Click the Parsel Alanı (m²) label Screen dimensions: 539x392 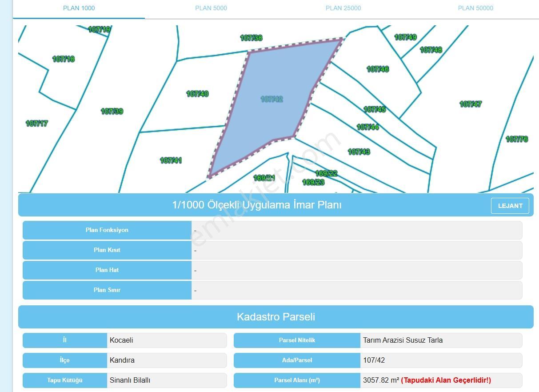tap(297, 380)
